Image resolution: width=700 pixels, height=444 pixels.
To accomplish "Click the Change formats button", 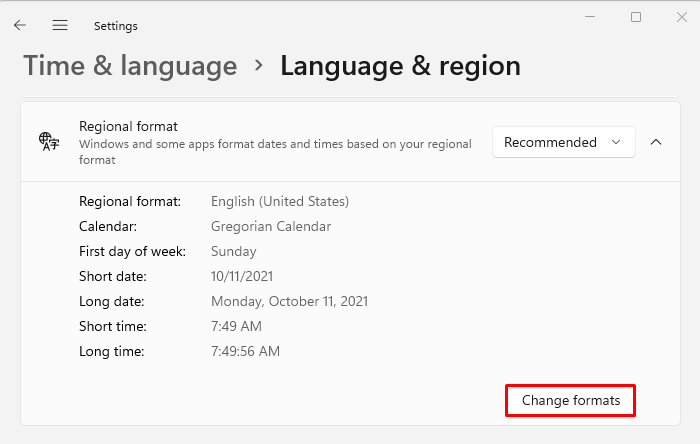I will (x=571, y=401).
